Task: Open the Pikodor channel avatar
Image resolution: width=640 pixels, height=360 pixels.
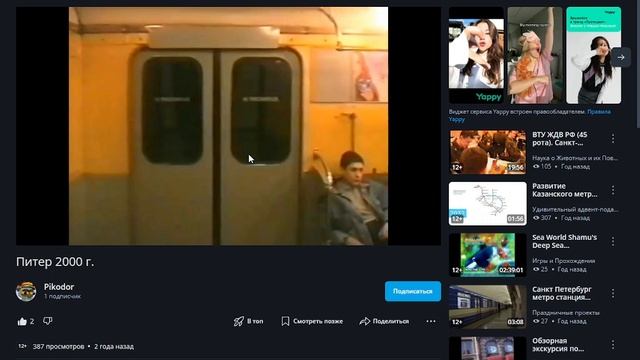Action: click(26, 291)
